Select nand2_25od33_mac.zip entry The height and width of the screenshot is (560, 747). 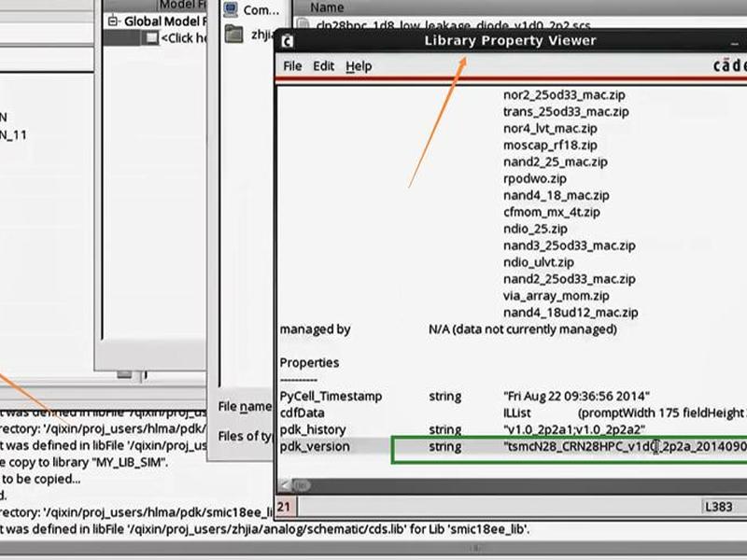click(570, 279)
